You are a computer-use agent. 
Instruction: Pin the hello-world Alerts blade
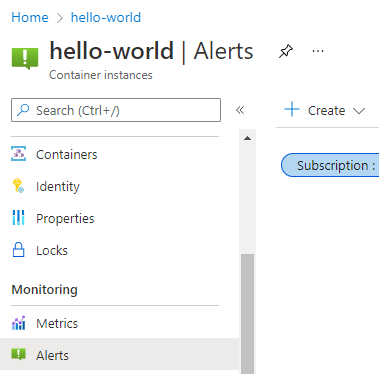point(286,51)
